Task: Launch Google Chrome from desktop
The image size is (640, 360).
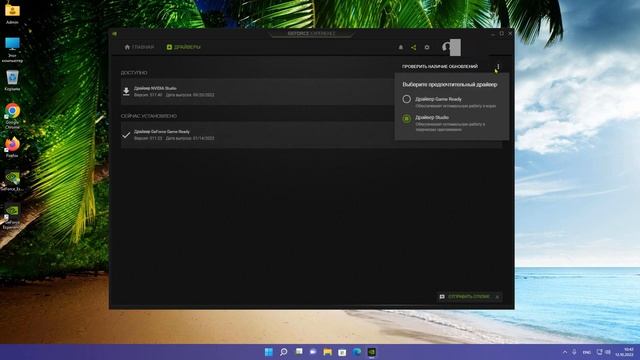Action: point(12,116)
